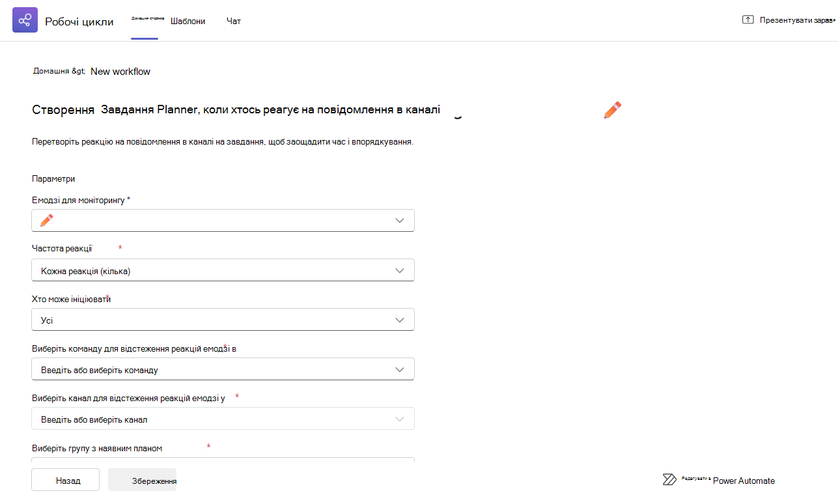
Task: Open the Шаблони tab
Action: tap(188, 21)
